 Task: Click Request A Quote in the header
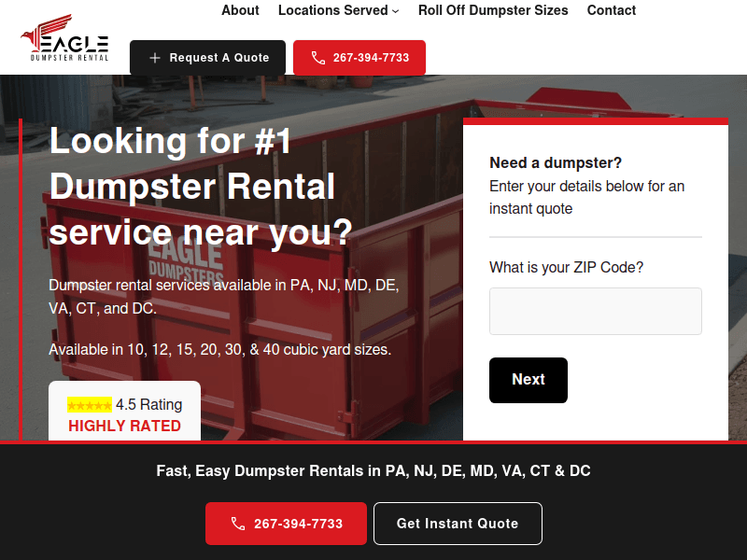point(207,57)
